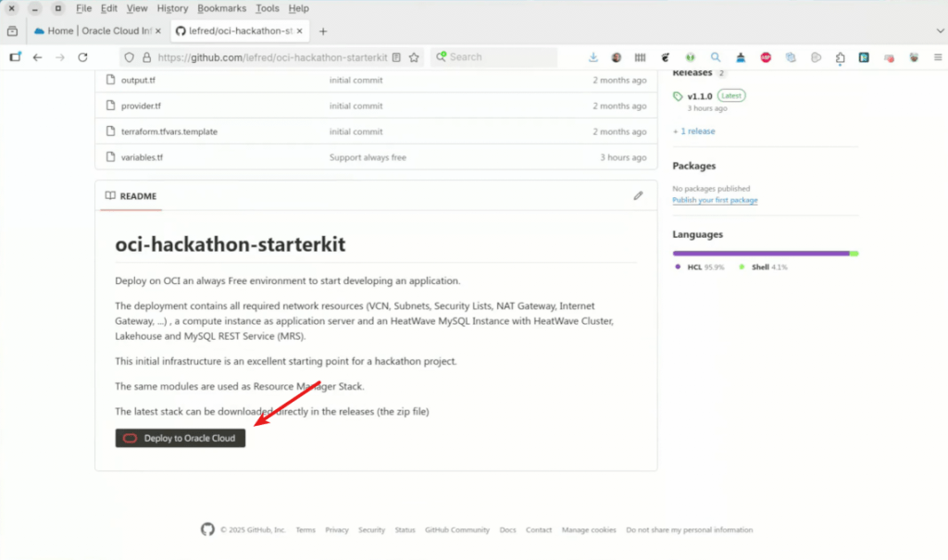Screen dimensions: 948x560
Task: Click the tracking protection shield icon
Action: (x=129, y=57)
